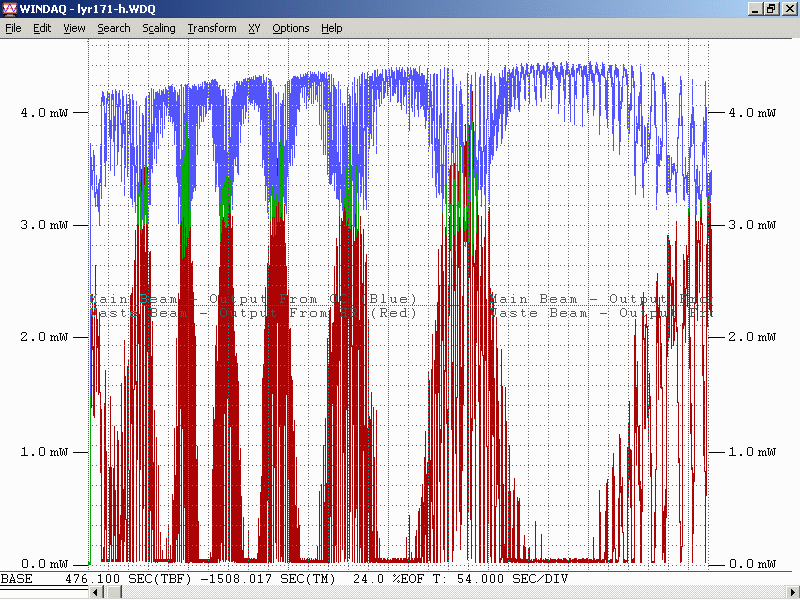This screenshot has width=800, height=600.
Task: Minimize the WinDaq window
Action: [x=755, y=9]
